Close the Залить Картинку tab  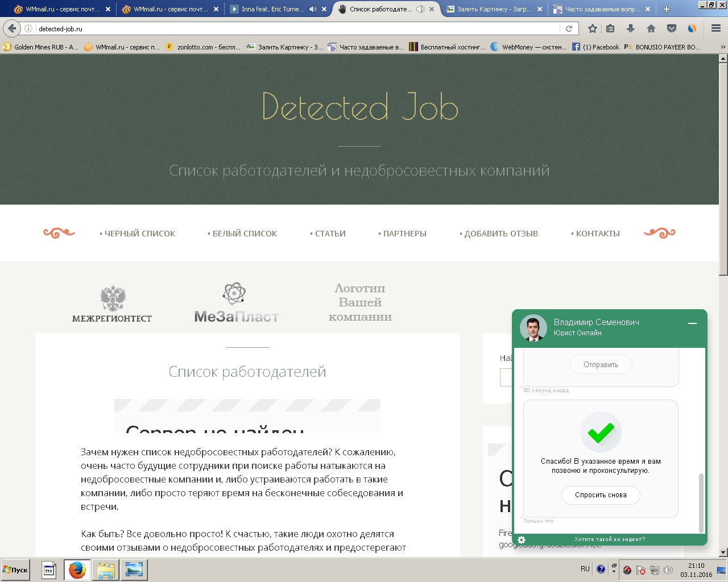540,9
